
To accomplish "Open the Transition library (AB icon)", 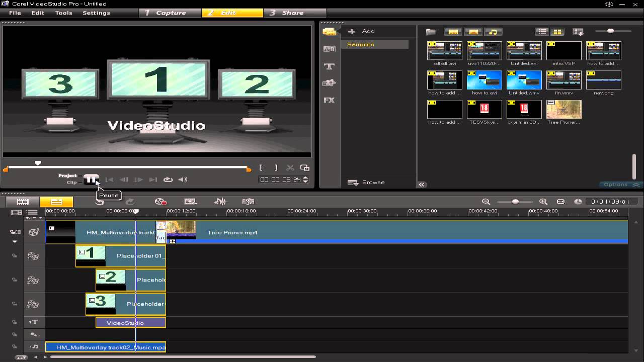I will (329, 49).
